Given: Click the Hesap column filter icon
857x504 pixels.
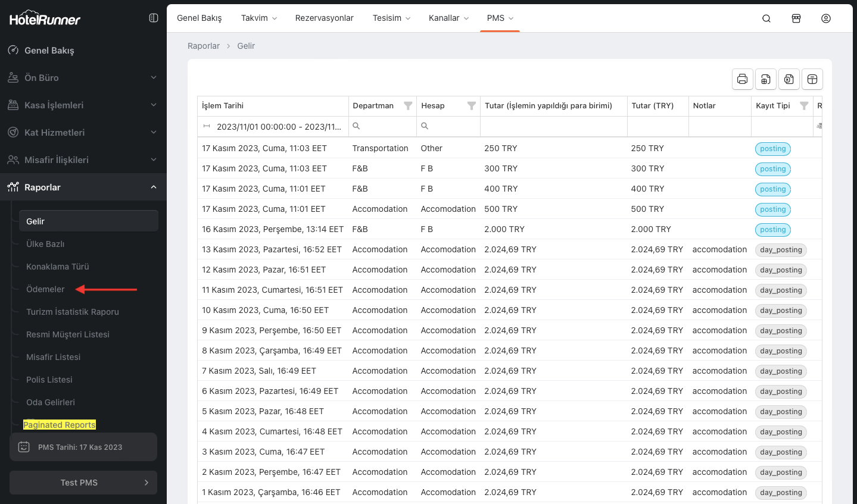Looking at the screenshot, I should [472, 106].
